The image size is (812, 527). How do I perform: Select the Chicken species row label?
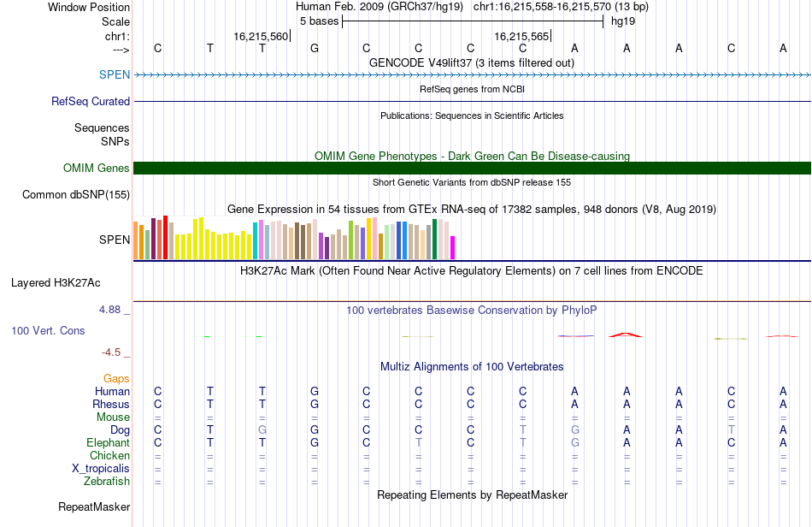pos(109,455)
